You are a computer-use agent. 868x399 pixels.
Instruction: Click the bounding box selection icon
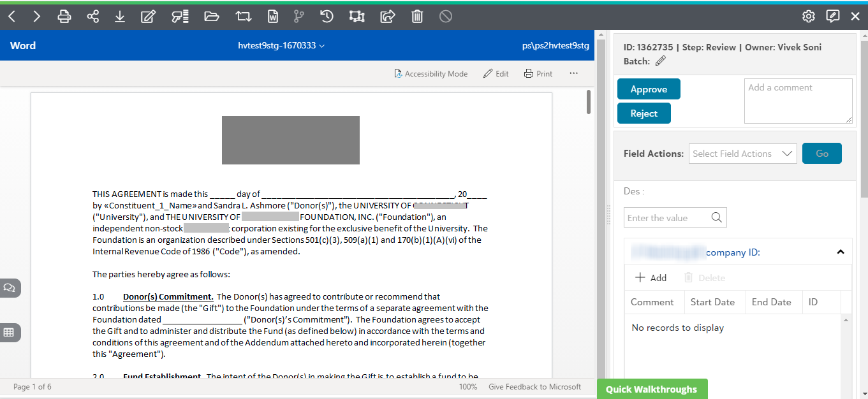(x=357, y=17)
